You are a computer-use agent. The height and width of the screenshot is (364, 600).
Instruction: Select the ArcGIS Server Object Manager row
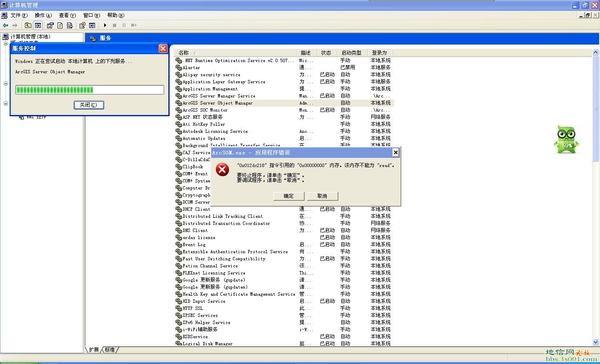coord(284,103)
